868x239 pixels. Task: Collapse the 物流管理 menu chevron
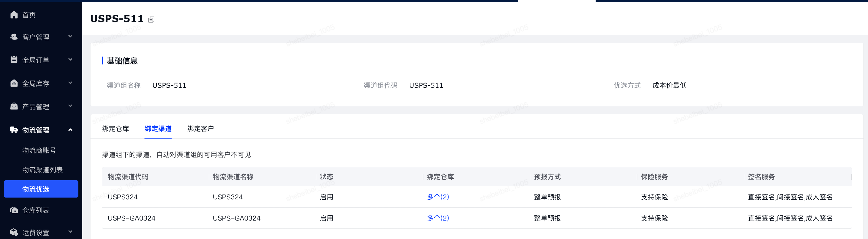pyautogui.click(x=71, y=129)
